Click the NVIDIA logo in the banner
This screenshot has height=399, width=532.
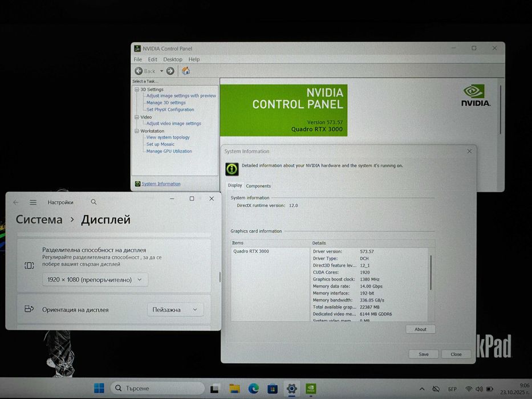pos(476,96)
